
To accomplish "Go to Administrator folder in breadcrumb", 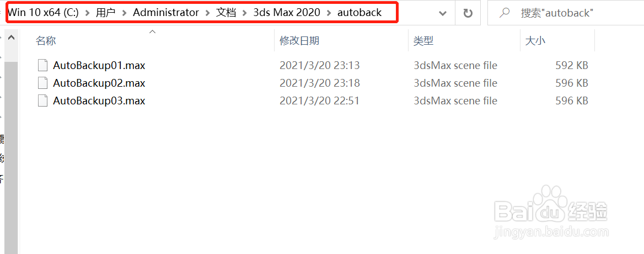I will (x=166, y=13).
